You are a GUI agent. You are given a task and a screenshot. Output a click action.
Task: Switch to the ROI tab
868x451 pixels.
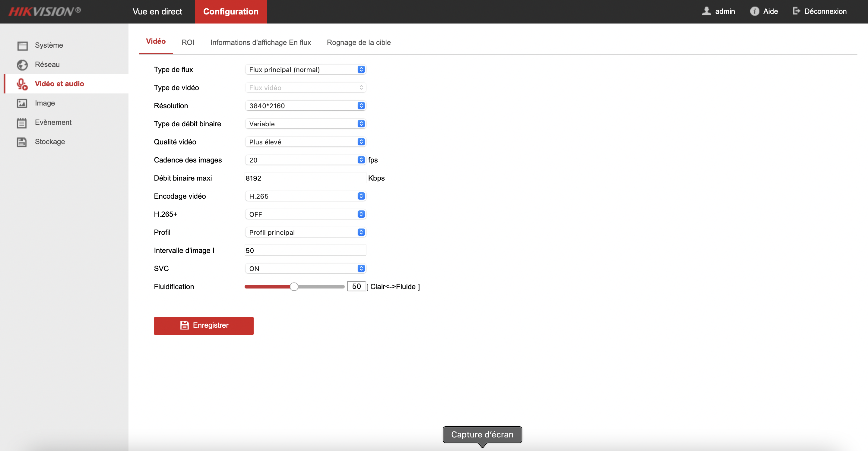pos(188,43)
